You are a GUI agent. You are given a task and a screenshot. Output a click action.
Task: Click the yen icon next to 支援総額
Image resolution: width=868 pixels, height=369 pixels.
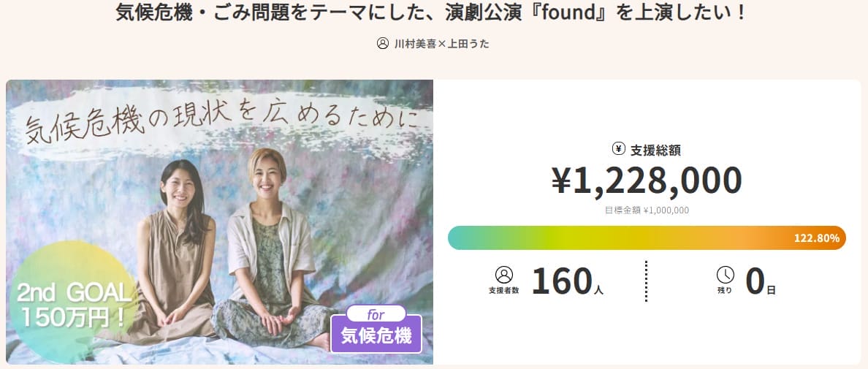pyautogui.click(x=619, y=149)
